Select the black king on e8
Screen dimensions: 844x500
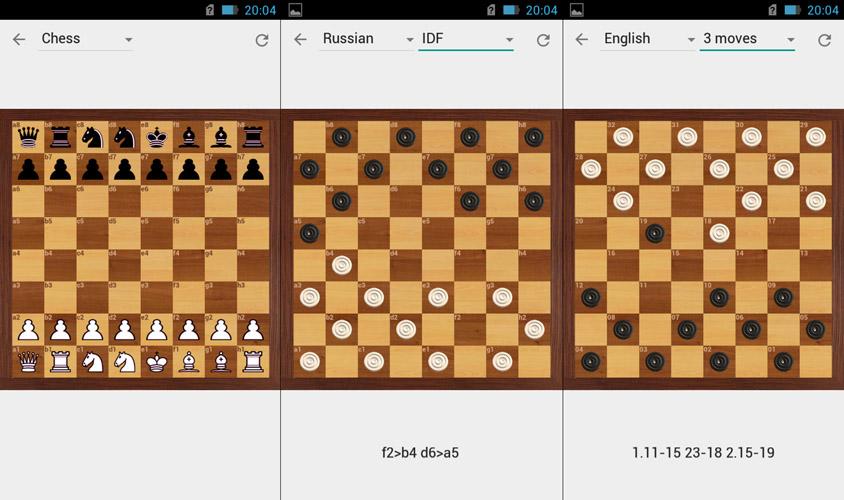click(x=157, y=137)
